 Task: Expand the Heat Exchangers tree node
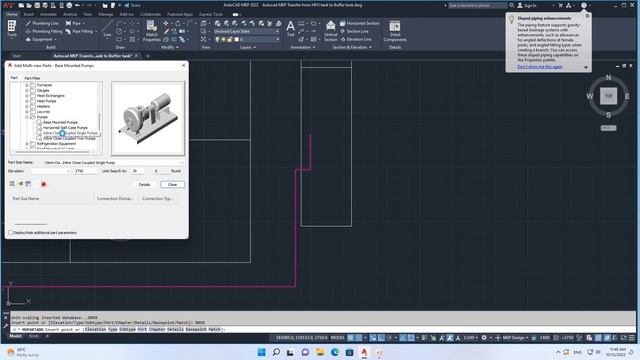[27, 96]
